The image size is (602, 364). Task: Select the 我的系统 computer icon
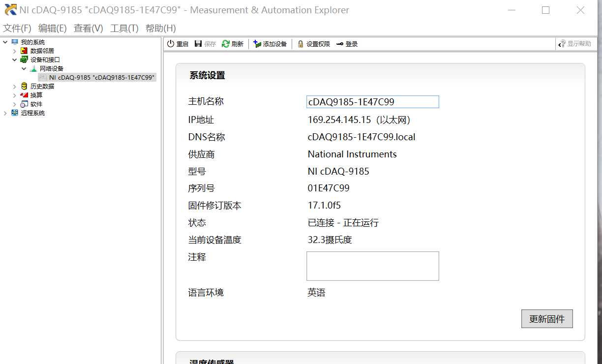click(x=15, y=42)
